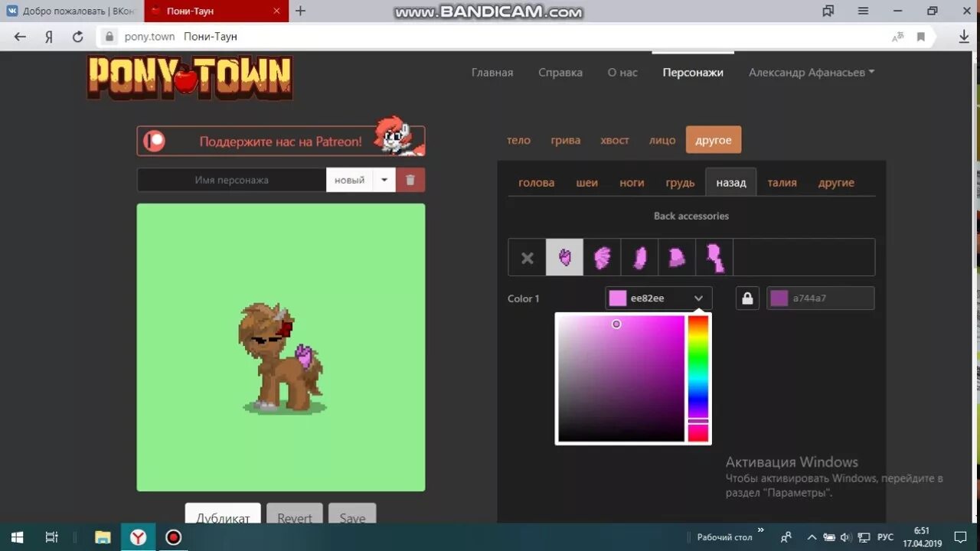
Task: Click the saturation color picker square
Action: click(621, 379)
